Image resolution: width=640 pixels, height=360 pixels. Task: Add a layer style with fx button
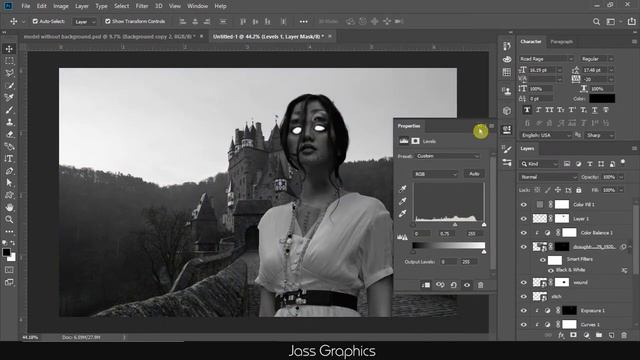tap(561, 335)
